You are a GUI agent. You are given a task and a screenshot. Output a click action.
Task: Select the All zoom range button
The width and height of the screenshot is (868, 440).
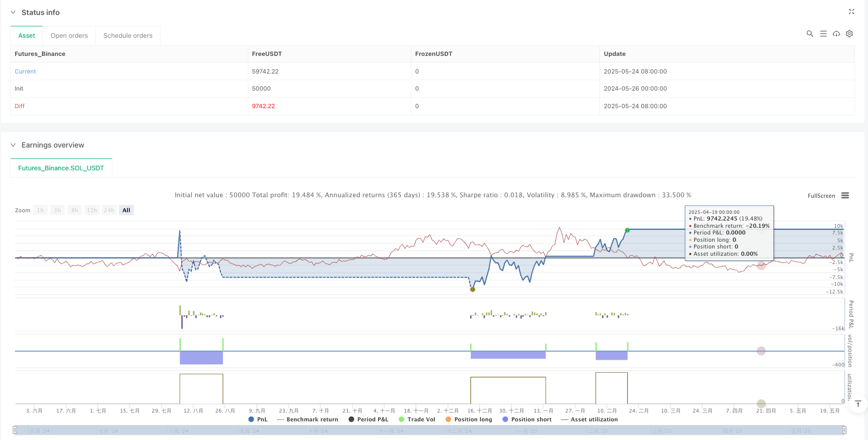tap(126, 210)
